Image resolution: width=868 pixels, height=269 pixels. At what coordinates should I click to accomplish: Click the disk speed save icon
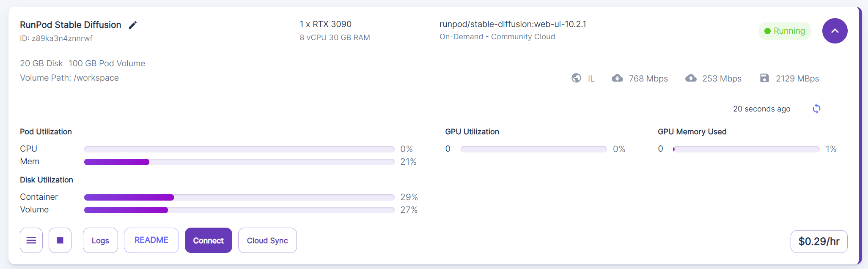764,78
